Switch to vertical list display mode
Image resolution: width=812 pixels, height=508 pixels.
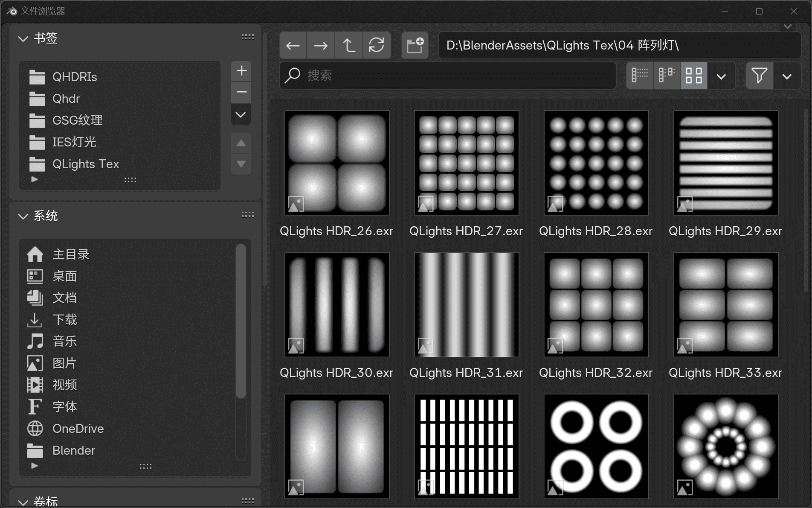coord(639,76)
